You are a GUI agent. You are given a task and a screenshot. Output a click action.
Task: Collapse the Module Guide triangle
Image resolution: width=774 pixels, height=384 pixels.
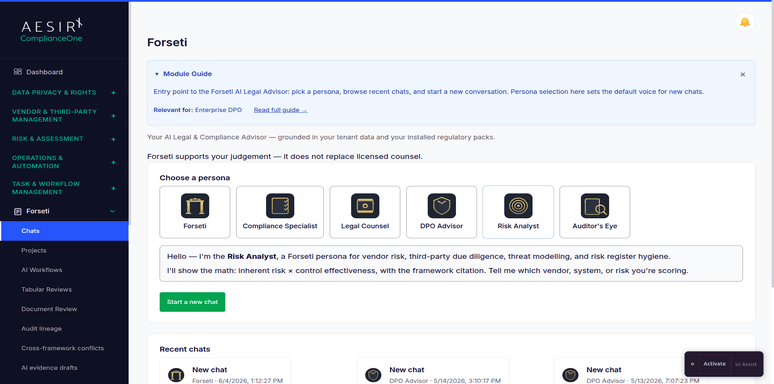[x=157, y=74]
